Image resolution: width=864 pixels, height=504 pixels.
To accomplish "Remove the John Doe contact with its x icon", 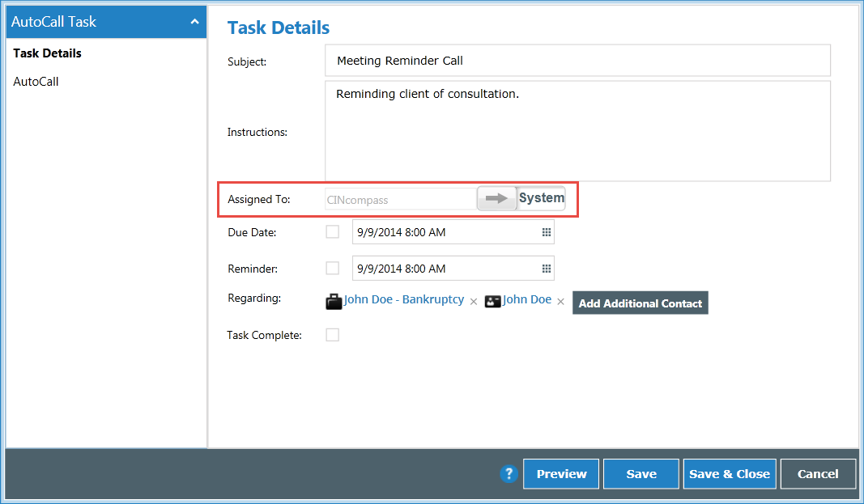I will click(x=560, y=301).
